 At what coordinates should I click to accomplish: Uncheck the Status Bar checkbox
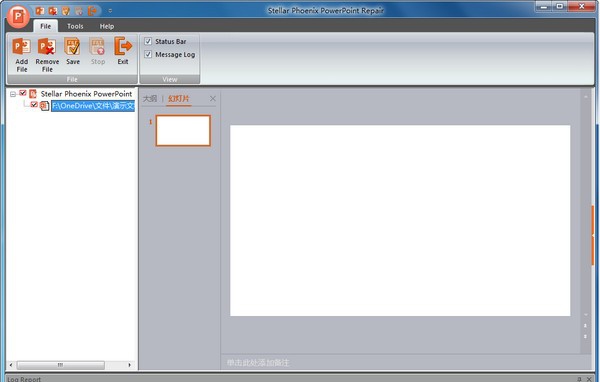tap(148, 41)
